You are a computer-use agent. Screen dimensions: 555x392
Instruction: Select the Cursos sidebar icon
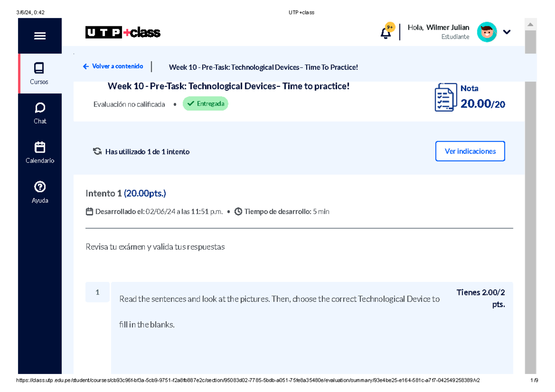coord(40,68)
